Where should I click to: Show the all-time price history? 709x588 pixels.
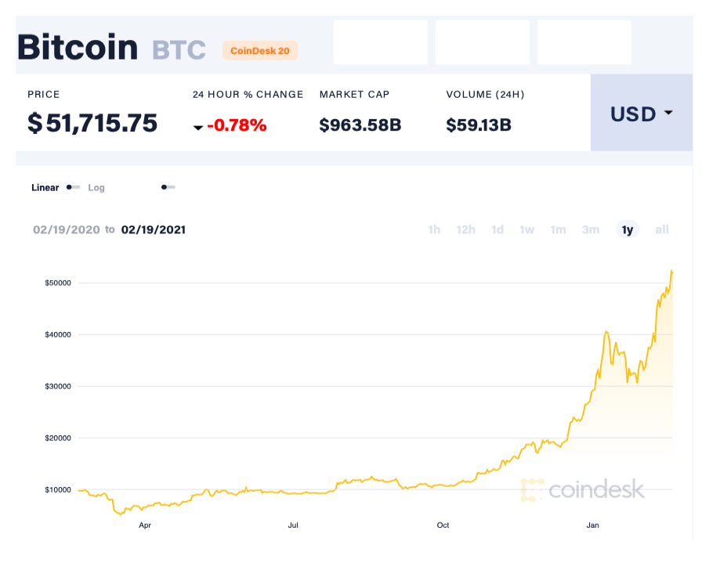(x=661, y=229)
